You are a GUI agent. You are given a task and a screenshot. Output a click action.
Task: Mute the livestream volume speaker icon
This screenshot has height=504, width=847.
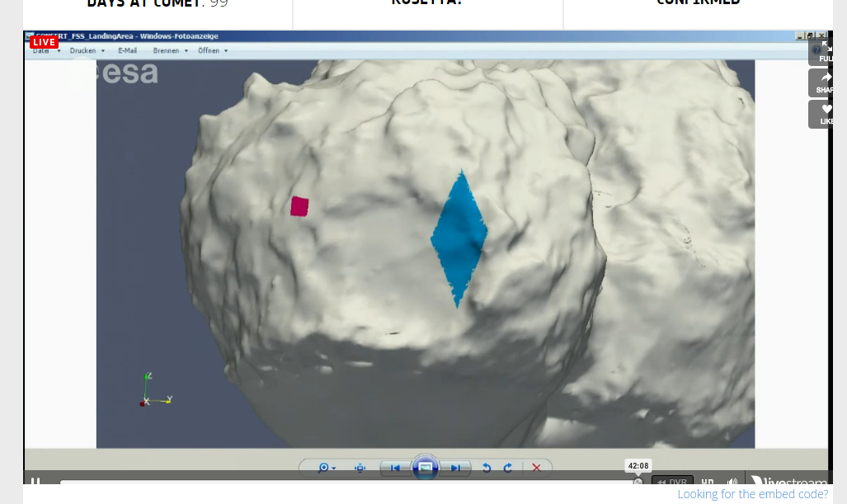(732, 481)
